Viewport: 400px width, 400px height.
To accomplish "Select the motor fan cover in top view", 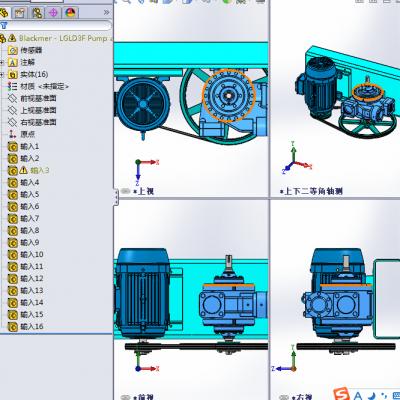I will [x=143, y=104].
